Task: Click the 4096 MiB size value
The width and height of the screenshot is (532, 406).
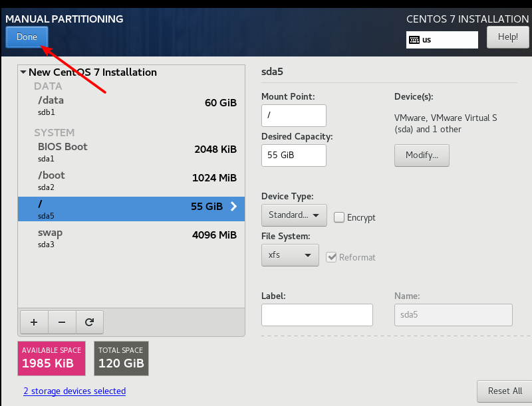Action: [214, 235]
